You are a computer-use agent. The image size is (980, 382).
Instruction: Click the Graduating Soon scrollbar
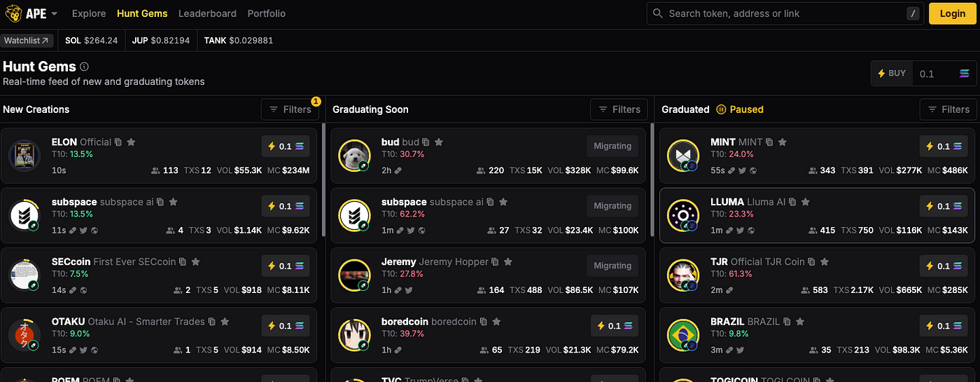(653, 179)
